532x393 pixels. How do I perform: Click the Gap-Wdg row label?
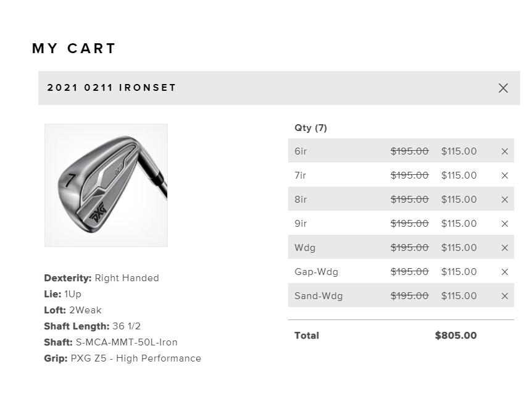[x=316, y=272]
